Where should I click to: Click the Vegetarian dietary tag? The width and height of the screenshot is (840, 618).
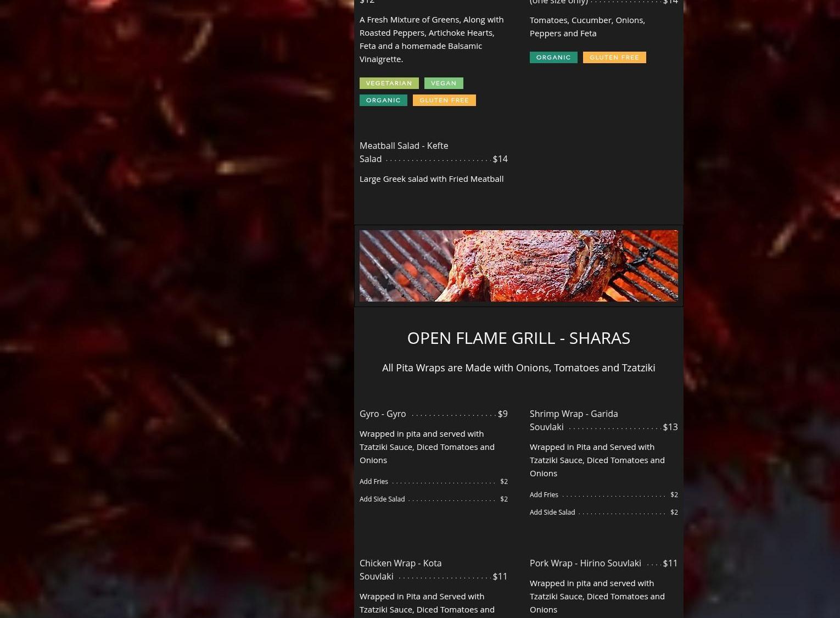point(389,83)
